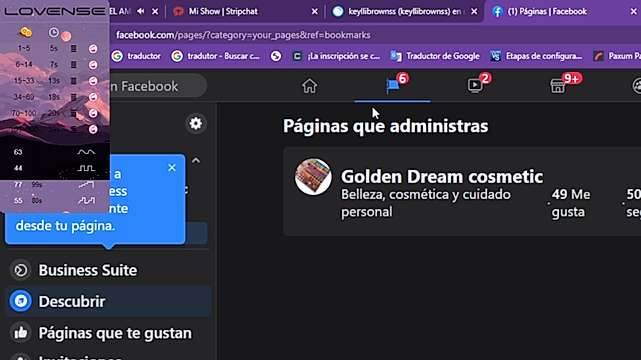Open Golden Dream cosmetic page name
The image size is (641, 360).
point(442,177)
